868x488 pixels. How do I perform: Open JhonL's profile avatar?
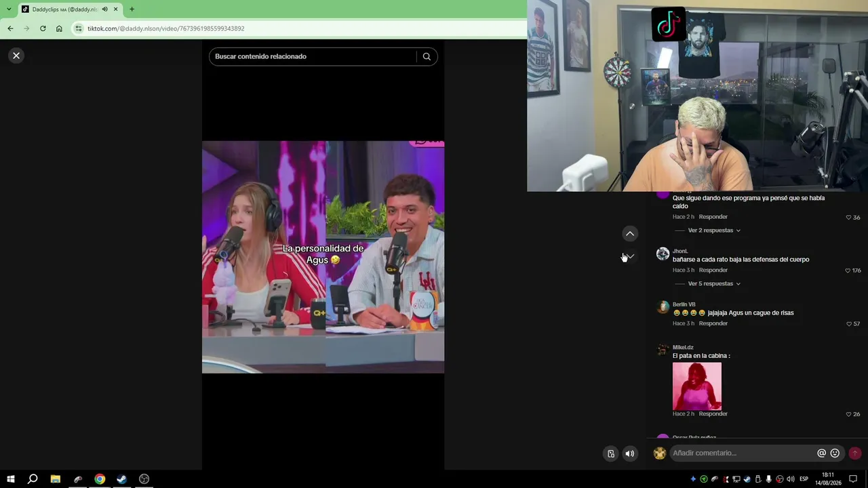tap(663, 253)
